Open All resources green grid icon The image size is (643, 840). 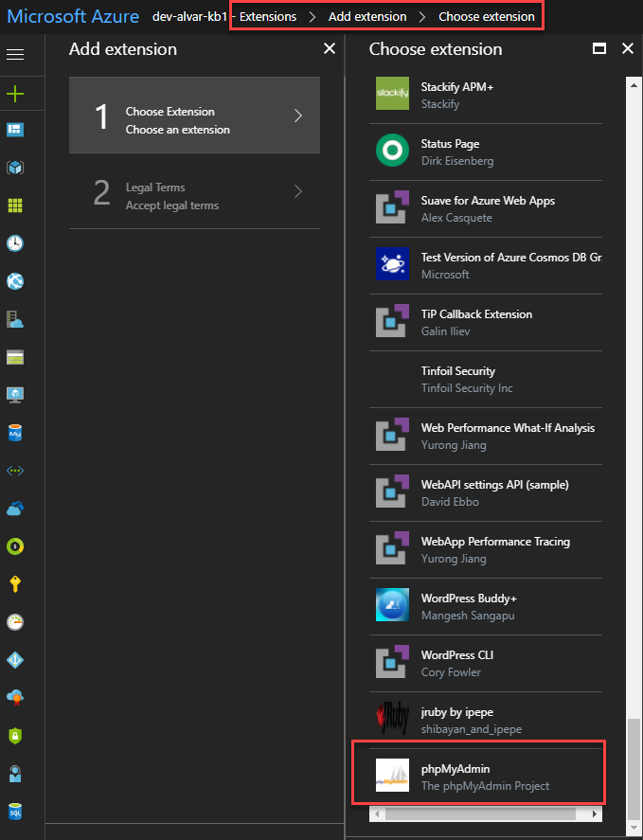pyautogui.click(x=15, y=206)
